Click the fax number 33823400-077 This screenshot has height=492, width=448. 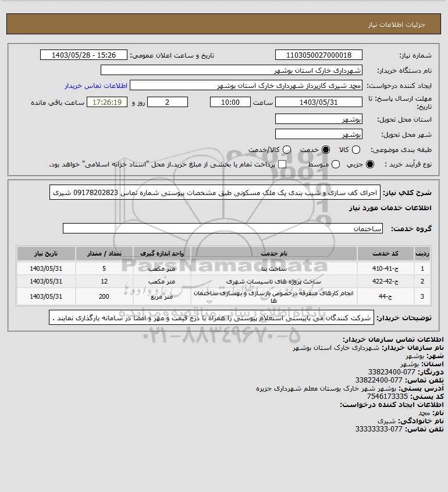click(x=392, y=372)
